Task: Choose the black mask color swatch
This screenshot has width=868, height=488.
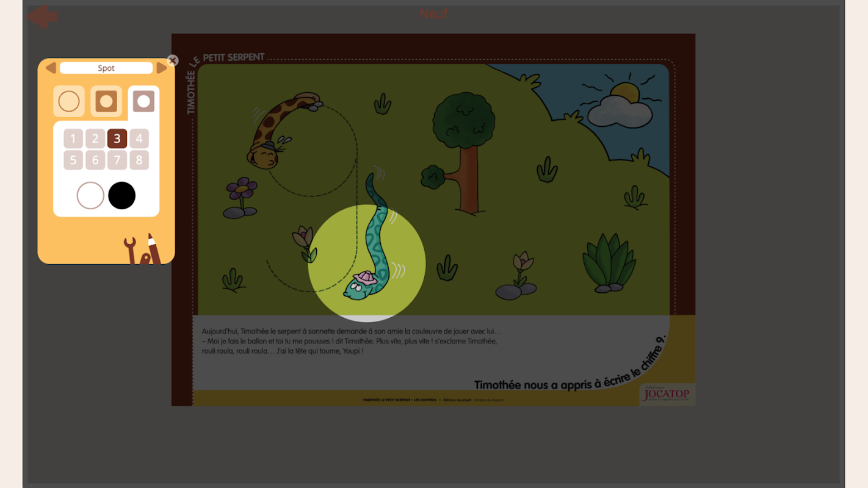Action: pyautogui.click(x=122, y=196)
